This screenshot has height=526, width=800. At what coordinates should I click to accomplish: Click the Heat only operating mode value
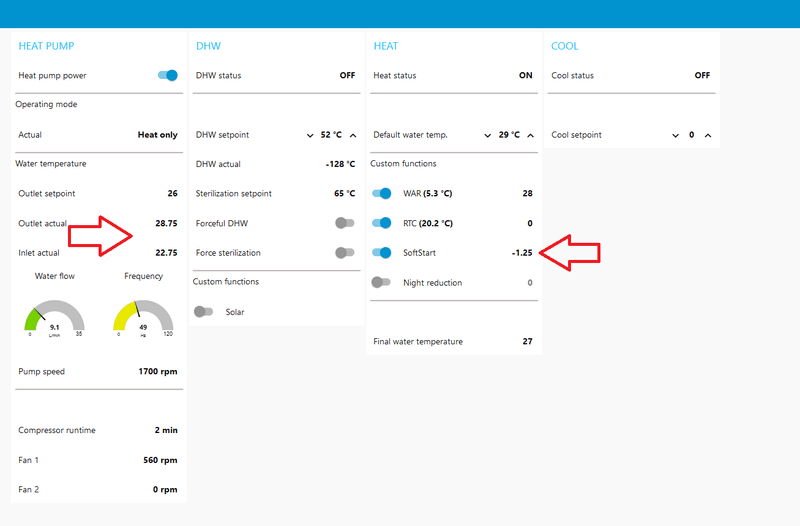click(158, 135)
